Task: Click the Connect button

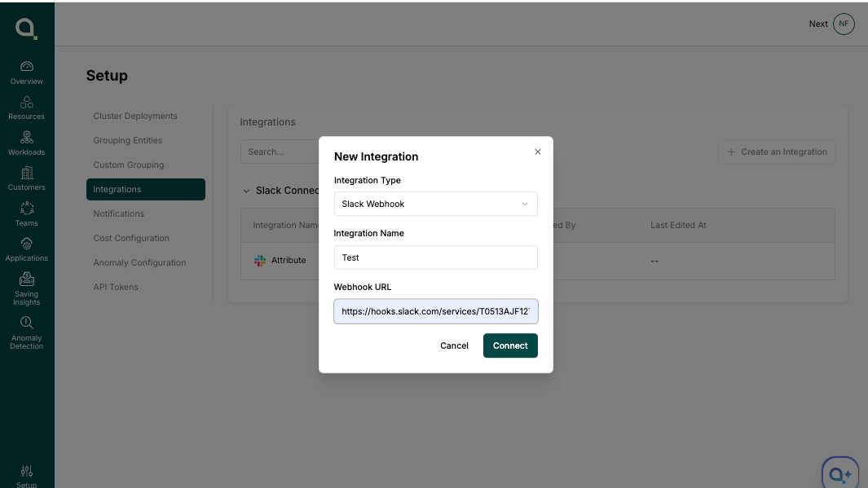Action: click(x=510, y=345)
